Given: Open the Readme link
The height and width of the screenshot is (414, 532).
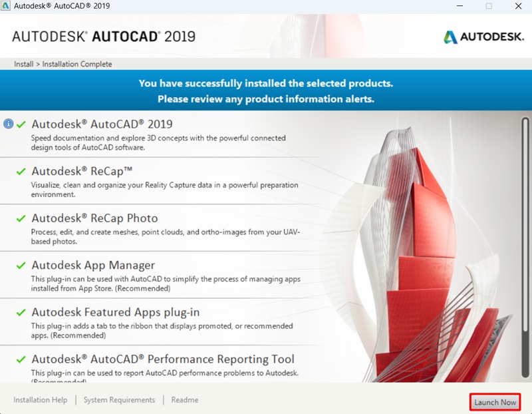Looking at the screenshot, I should pos(184,399).
